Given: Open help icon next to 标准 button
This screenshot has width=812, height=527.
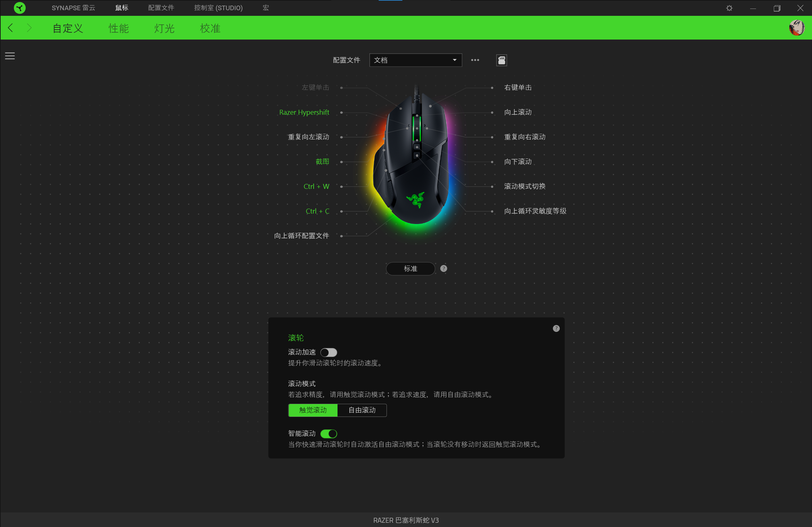Looking at the screenshot, I should click(x=443, y=269).
